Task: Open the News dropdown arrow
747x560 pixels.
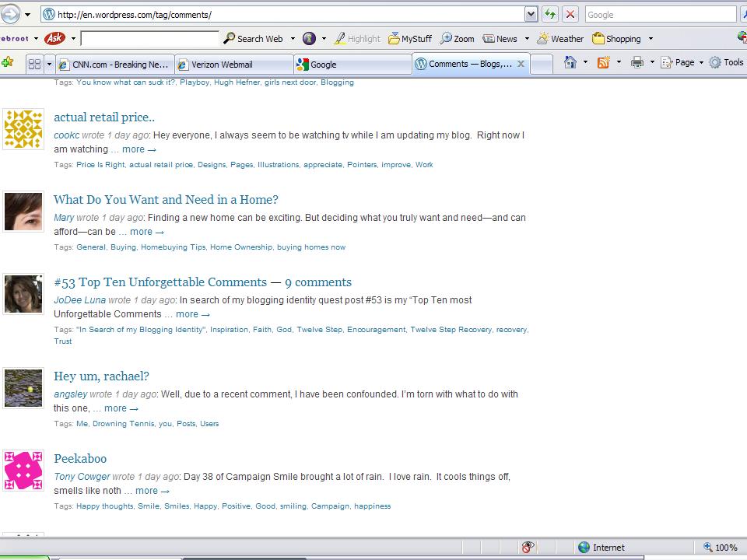Action: 527,38
